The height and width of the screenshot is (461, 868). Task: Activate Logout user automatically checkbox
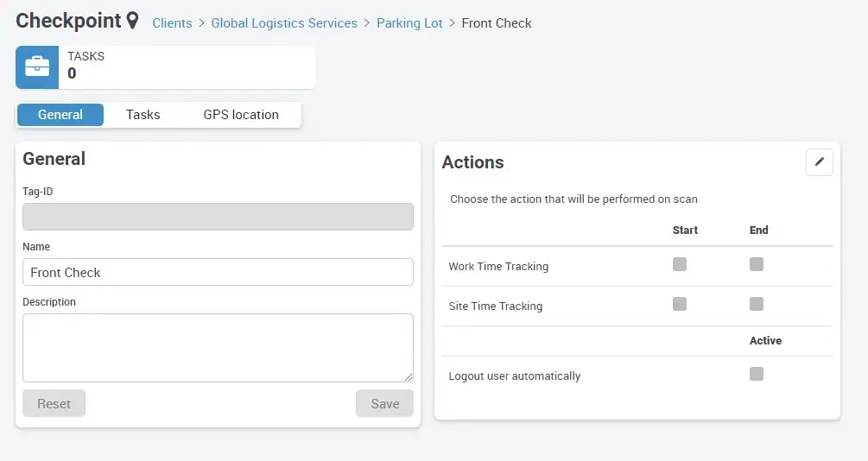[x=757, y=374]
